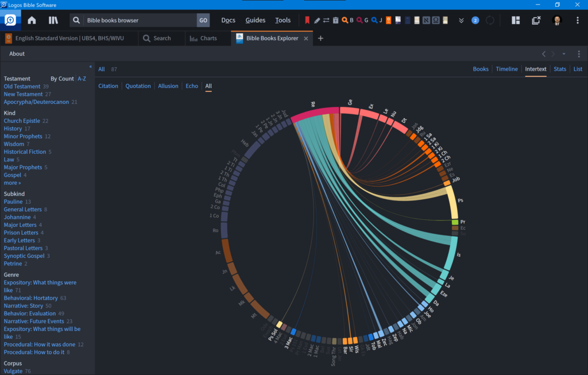This screenshot has height=375, width=588.
Task: Filter intertext by Quotation
Action: (x=138, y=86)
